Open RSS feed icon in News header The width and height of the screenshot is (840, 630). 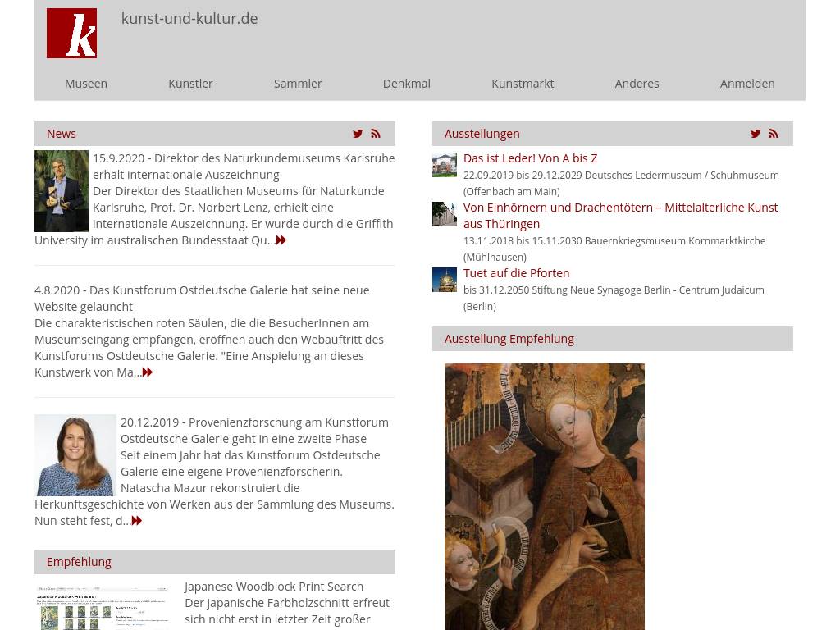pyautogui.click(x=376, y=134)
